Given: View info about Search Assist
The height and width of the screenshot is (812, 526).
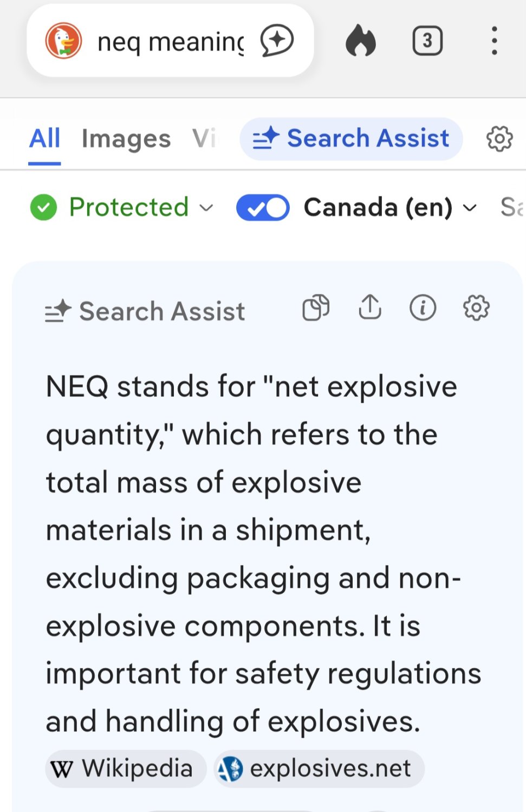Looking at the screenshot, I should (423, 308).
